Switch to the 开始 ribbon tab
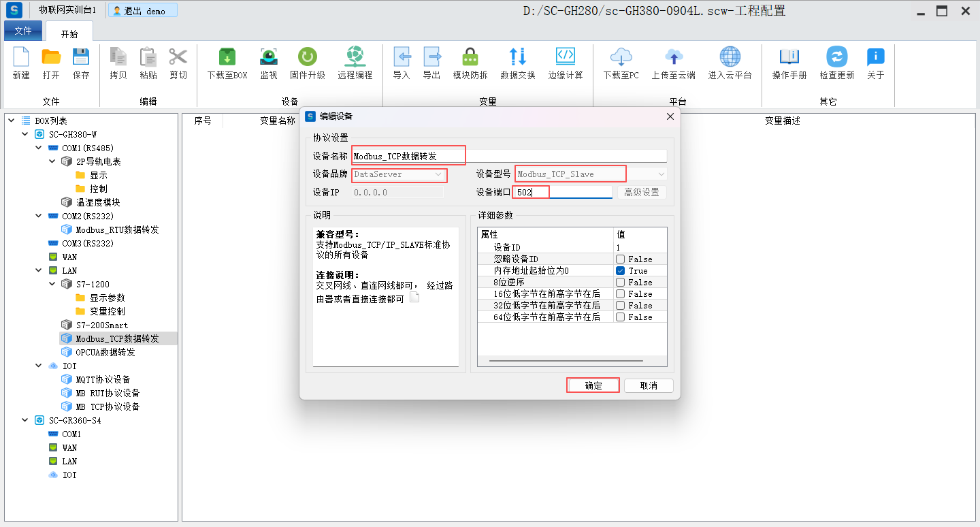980x527 pixels. coord(69,33)
